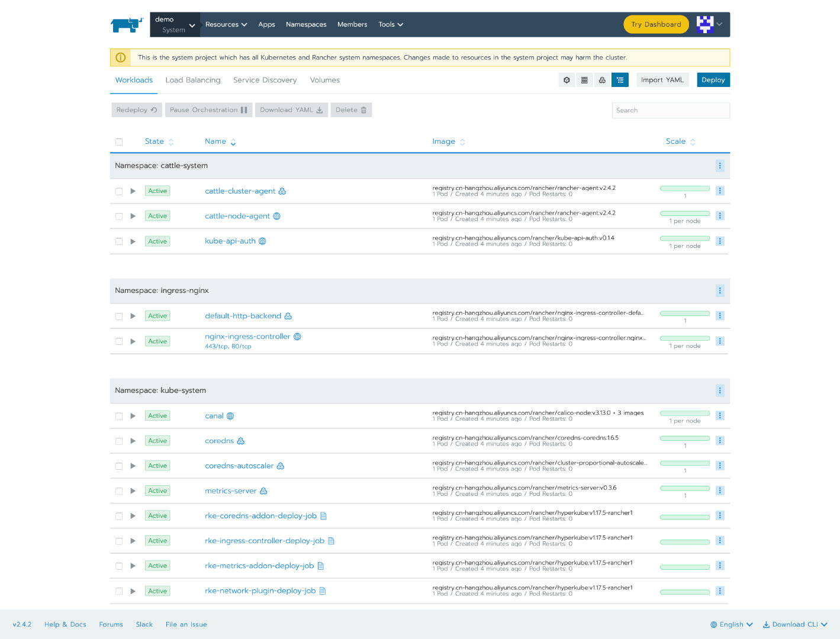Image resolution: width=840 pixels, height=639 pixels.
Task: Switch to the Load Balancing tab
Action: [x=193, y=80]
